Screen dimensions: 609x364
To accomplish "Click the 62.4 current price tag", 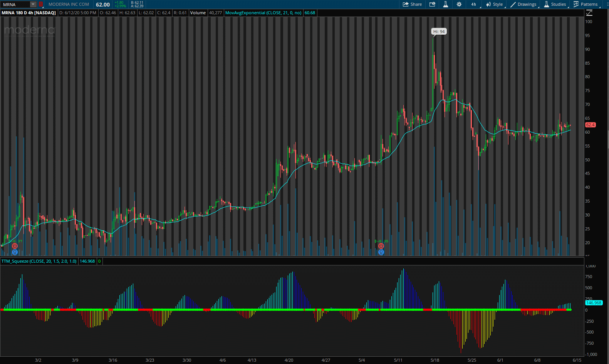I will (x=590, y=125).
